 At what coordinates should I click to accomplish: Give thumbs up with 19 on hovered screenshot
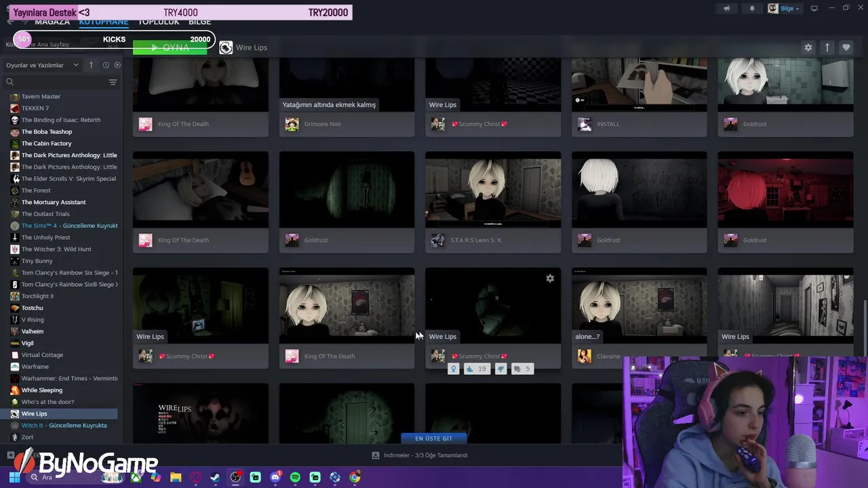point(476,369)
